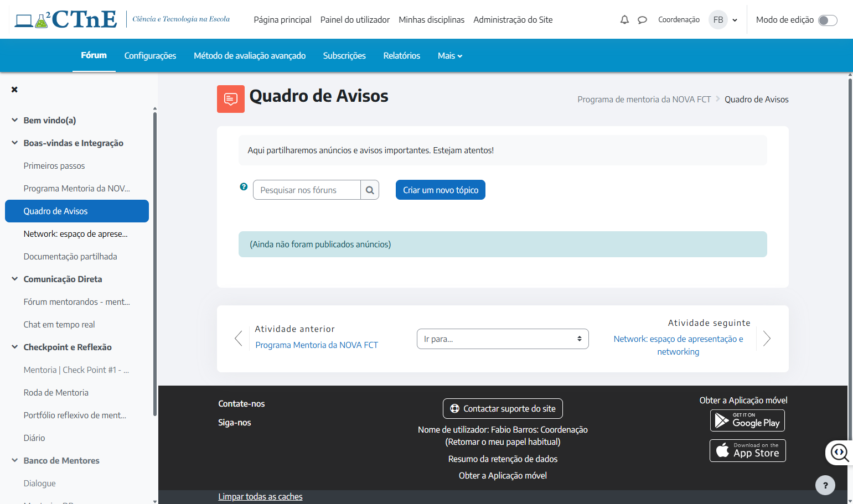
Task: Open Roda de Mentoria in sidebar
Action: pyautogui.click(x=56, y=393)
